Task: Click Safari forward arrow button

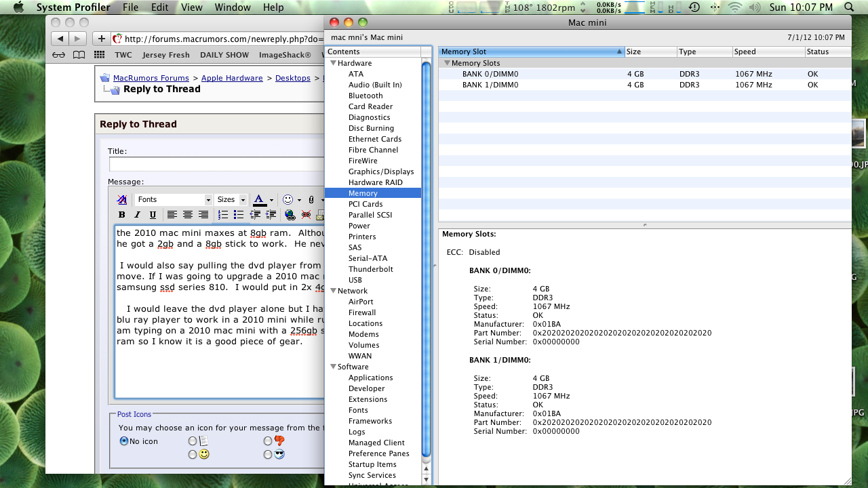Action: pos(78,39)
